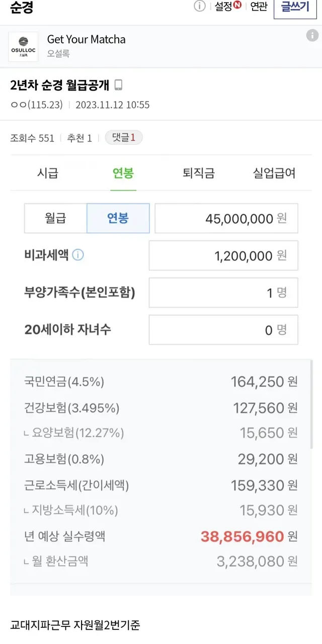This screenshot has height=644, width=322.
Task: Click the mobile phone icon after the post title
Action: pyautogui.click(x=118, y=85)
